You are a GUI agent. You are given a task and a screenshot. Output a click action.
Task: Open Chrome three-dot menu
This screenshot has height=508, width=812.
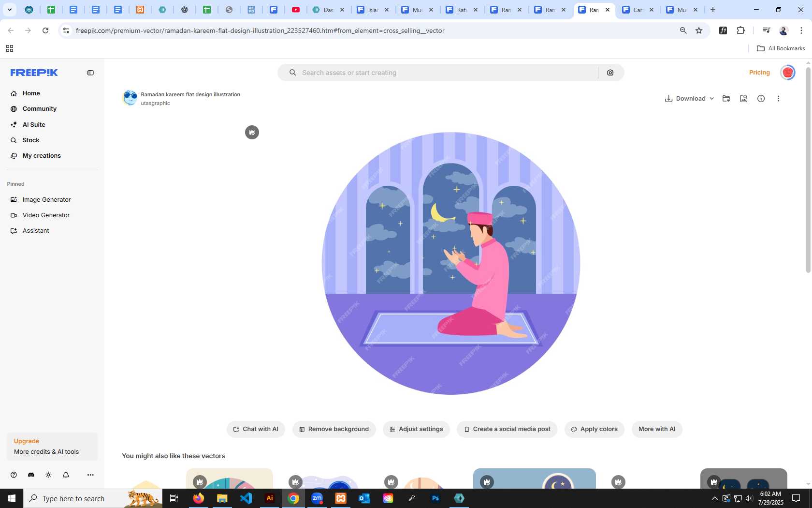pyautogui.click(x=801, y=30)
